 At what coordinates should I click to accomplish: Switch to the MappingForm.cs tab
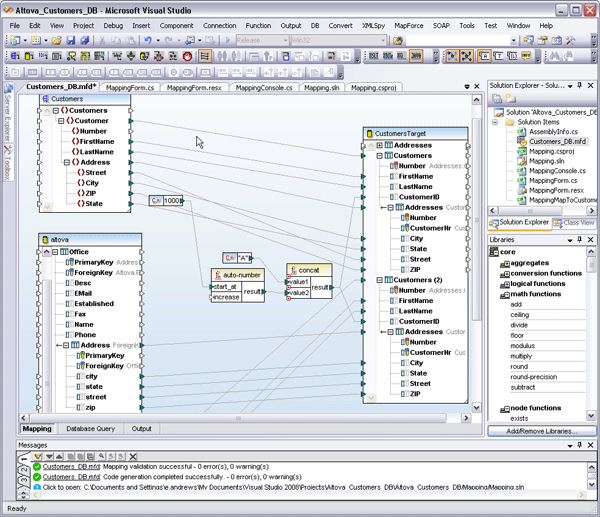pos(130,88)
